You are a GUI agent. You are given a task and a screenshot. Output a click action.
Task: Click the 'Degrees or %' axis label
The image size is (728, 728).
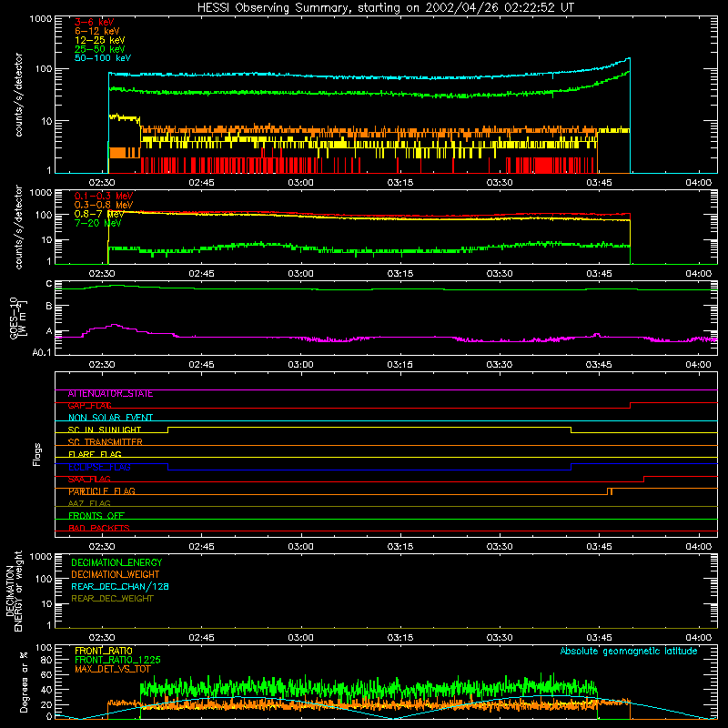[x=24, y=682]
